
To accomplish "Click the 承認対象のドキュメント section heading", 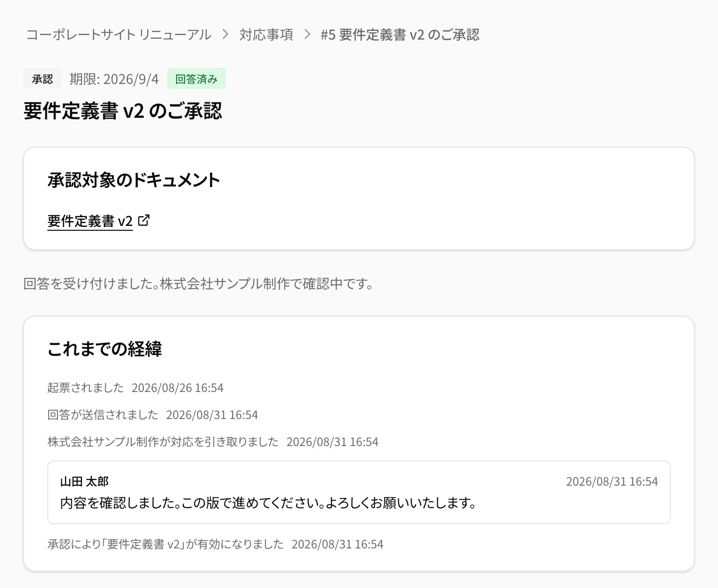I will coord(134,180).
